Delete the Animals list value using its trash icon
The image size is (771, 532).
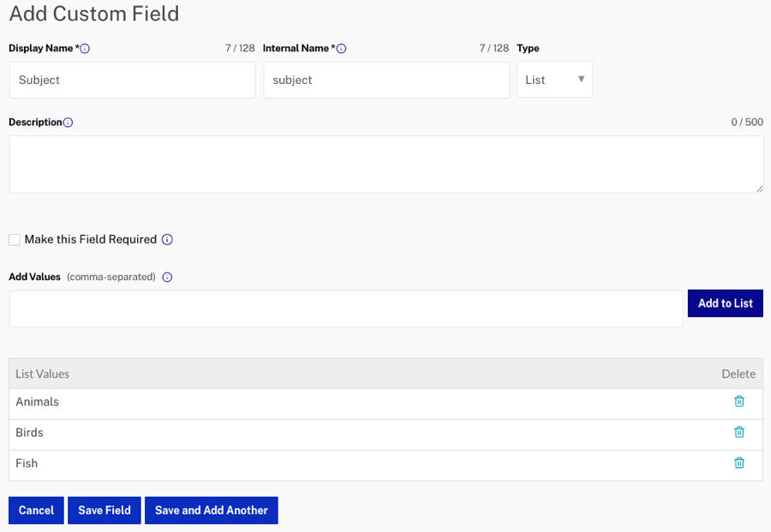point(739,402)
